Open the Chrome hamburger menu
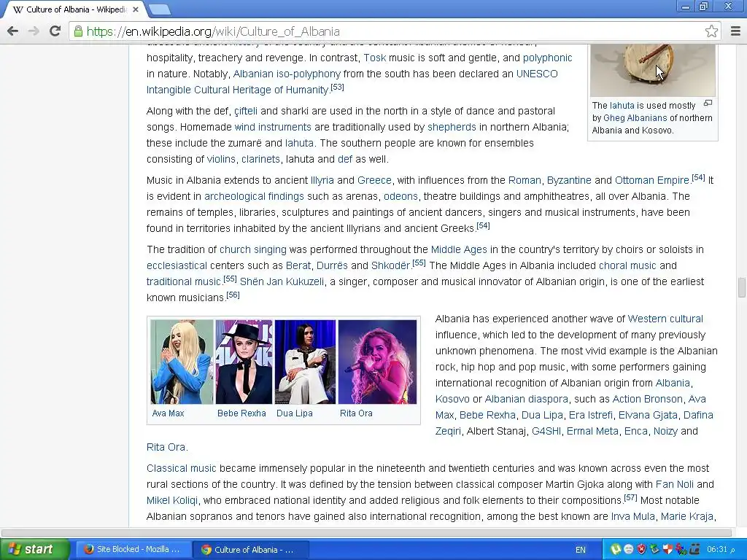747x560 pixels. click(735, 31)
